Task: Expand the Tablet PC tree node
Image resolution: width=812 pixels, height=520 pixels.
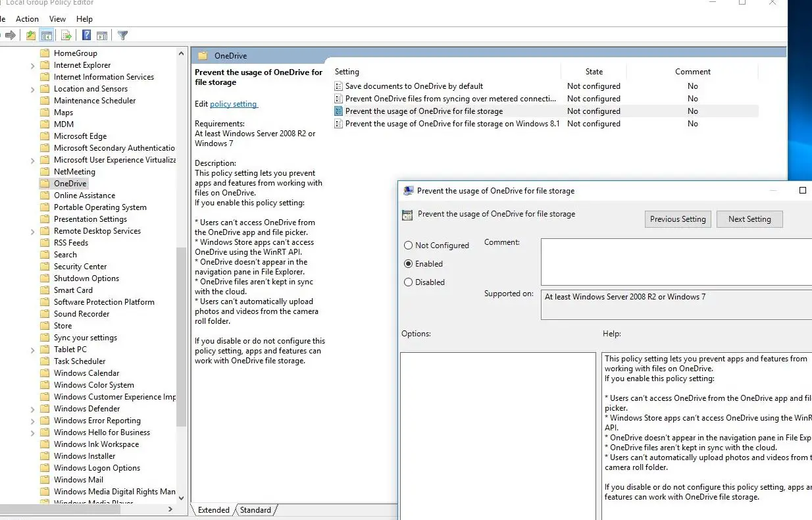Action: pyautogui.click(x=32, y=350)
